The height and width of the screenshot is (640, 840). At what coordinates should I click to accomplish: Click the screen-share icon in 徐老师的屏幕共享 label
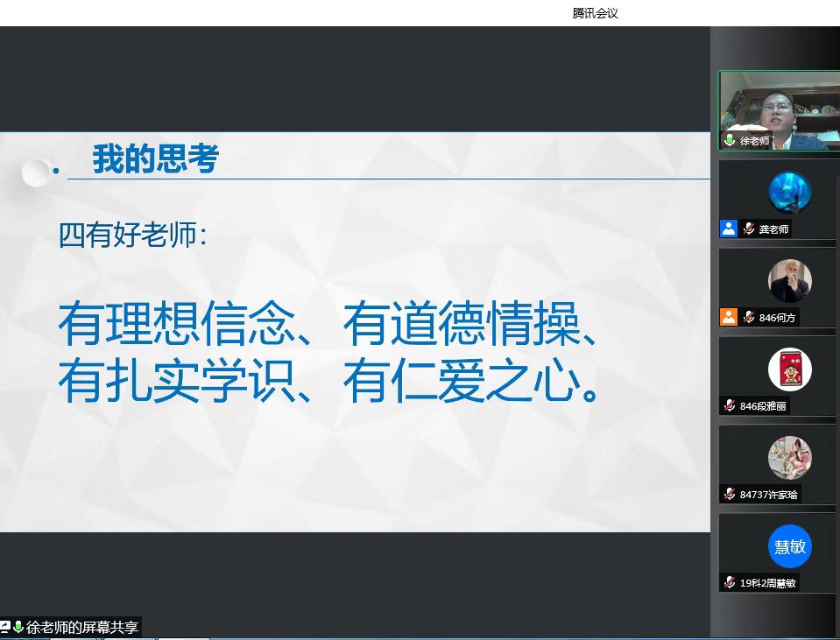(x=8, y=627)
